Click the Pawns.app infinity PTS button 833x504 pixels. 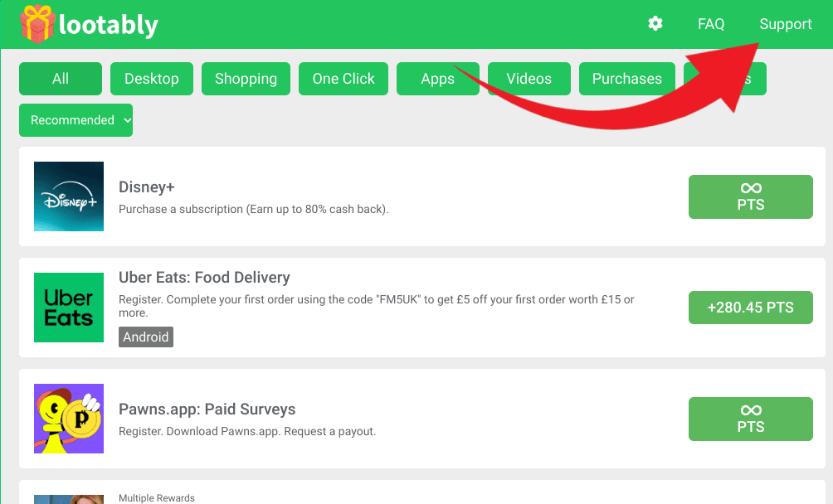point(751,419)
